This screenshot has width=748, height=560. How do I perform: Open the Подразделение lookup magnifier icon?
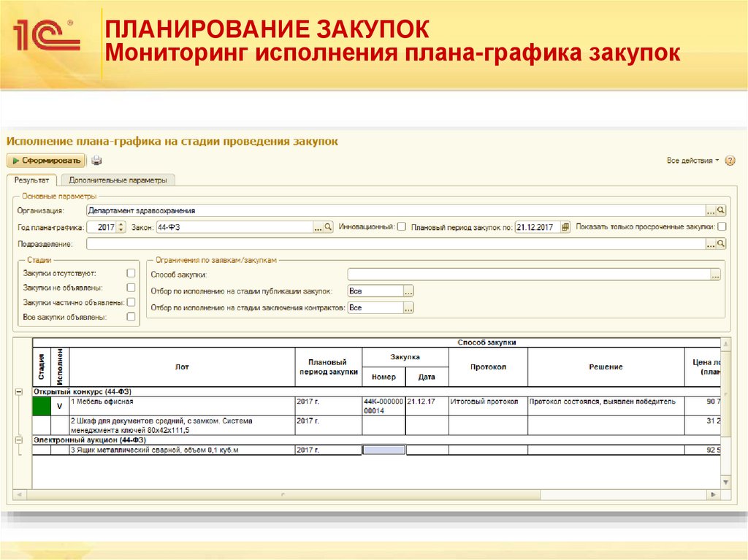tap(722, 245)
